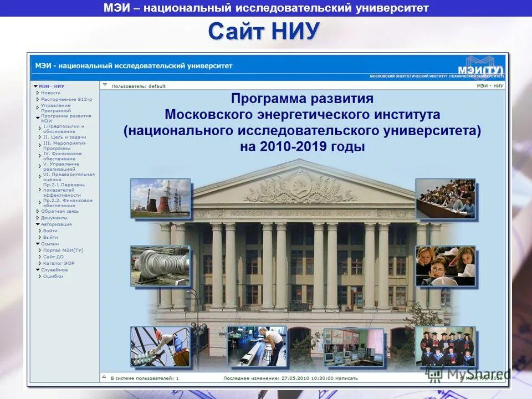Click МЭИ - НИУ breadcrumb at top right
Screen dimensions: 532x399
(490, 86)
